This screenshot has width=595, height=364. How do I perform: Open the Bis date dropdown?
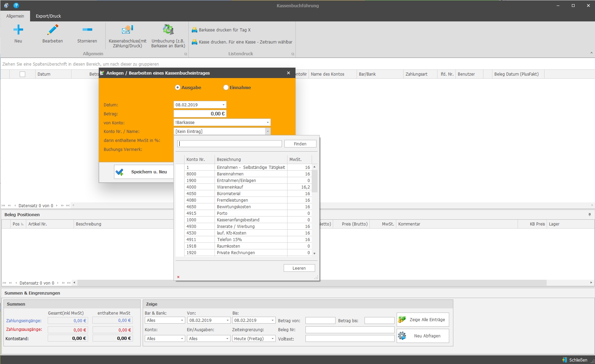273,320
